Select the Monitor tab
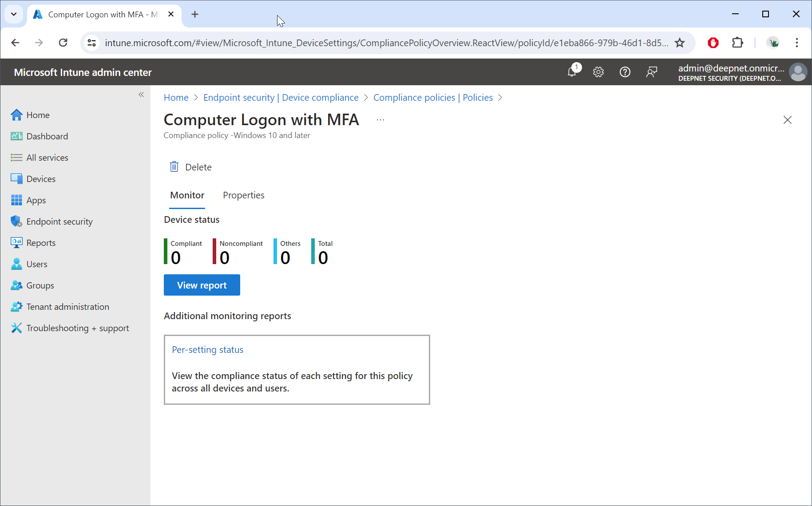The width and height of the screenshot is (812, 506). 187,195
